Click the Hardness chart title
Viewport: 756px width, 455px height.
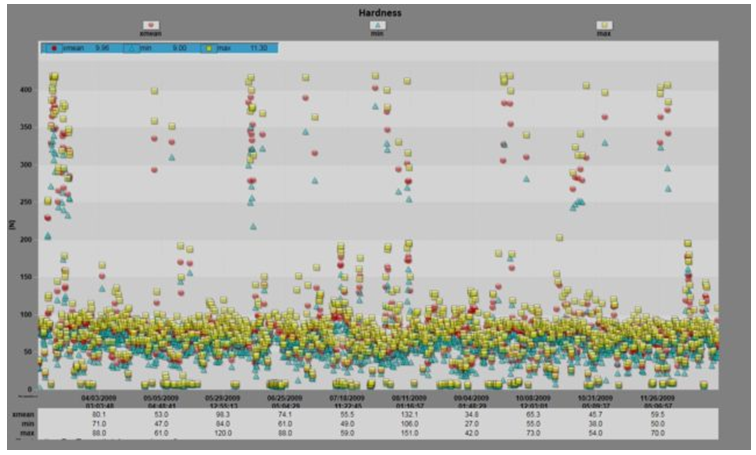379,13
